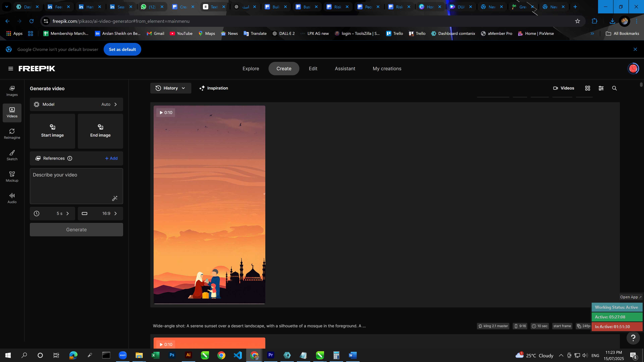Open the help question mark button

tap(633, 338)
